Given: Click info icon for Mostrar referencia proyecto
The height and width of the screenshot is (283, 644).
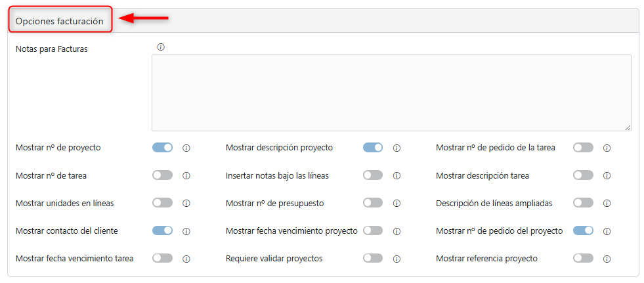Looking at the screenshot, I should 607,259.
